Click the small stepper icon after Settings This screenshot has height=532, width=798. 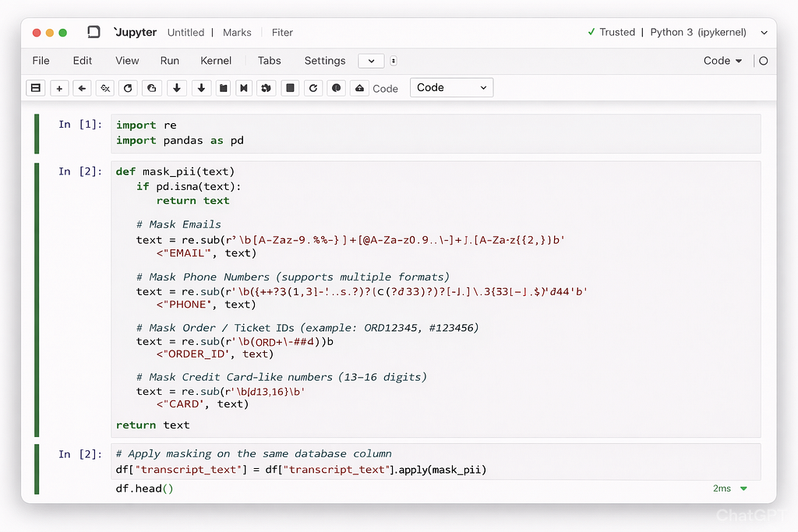(x=394, y=61)
